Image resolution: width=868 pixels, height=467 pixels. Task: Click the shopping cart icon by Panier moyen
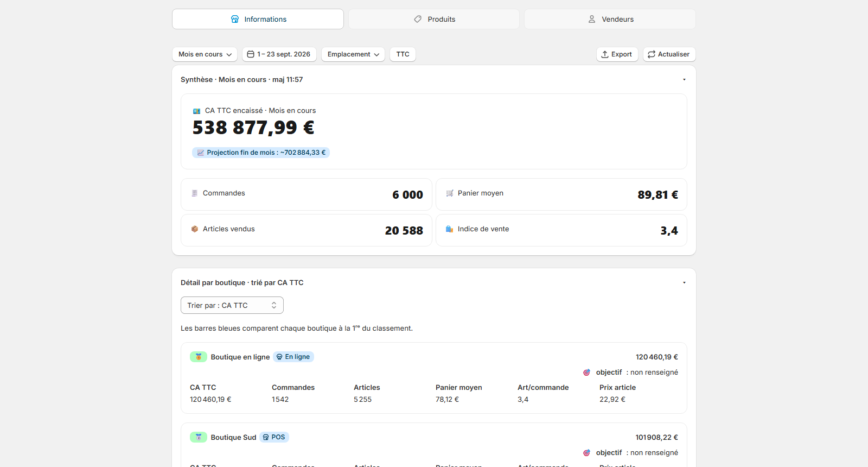click(x=450, y=193)
